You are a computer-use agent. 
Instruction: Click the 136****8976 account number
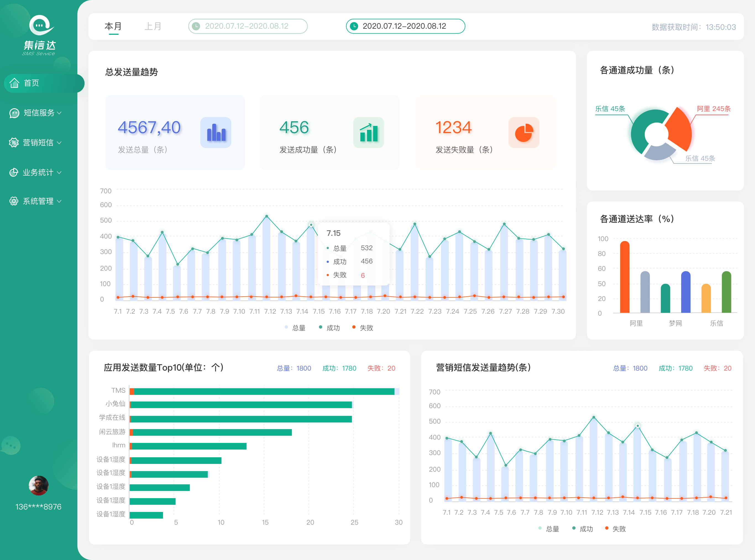(38, 507)
